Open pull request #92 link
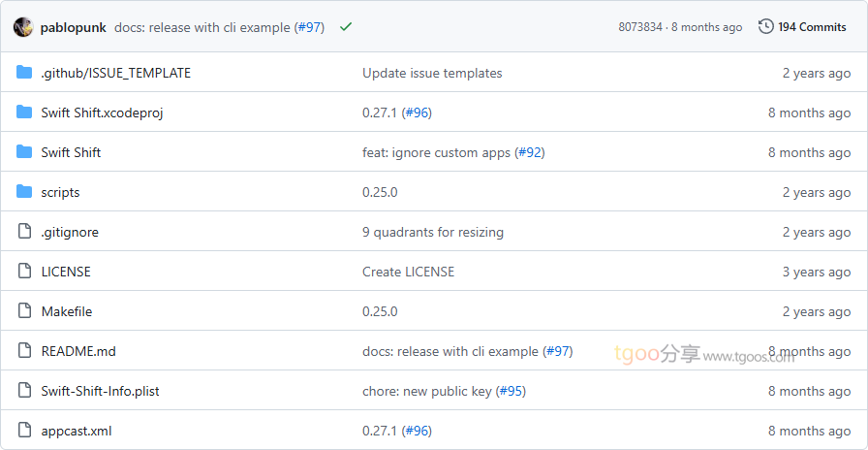This screenshot has height=450, width=868. tap(530, 152)
